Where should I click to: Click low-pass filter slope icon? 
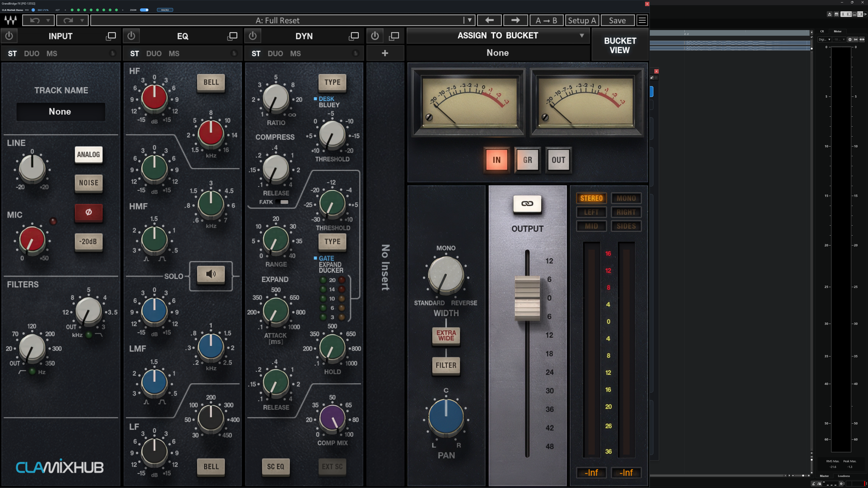tap(99, 335)
